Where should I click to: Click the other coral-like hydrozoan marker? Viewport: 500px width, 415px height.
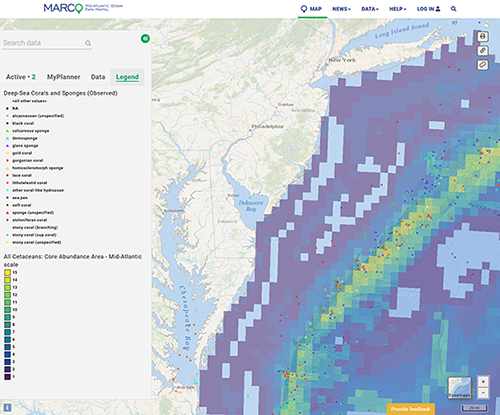(7, 190)
